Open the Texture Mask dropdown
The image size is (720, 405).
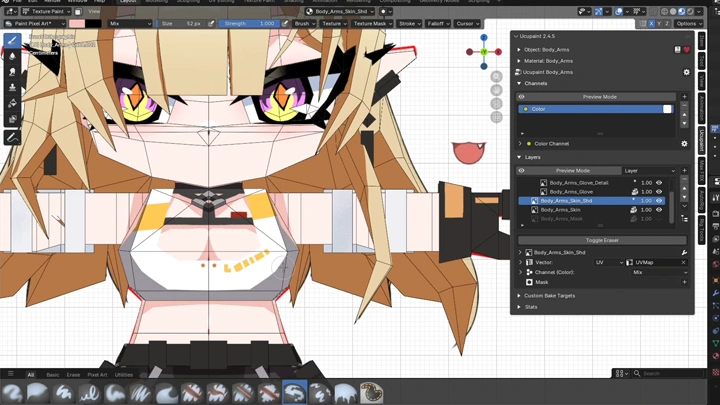373,23
